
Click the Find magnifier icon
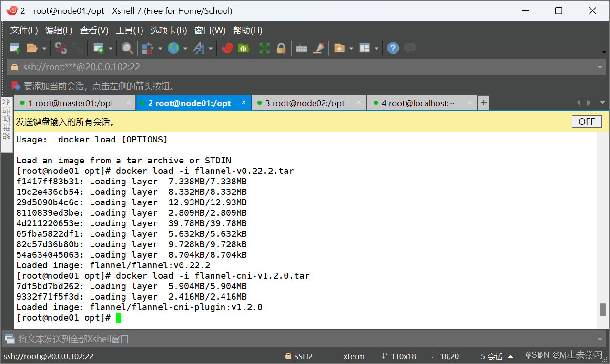(127, 48)
